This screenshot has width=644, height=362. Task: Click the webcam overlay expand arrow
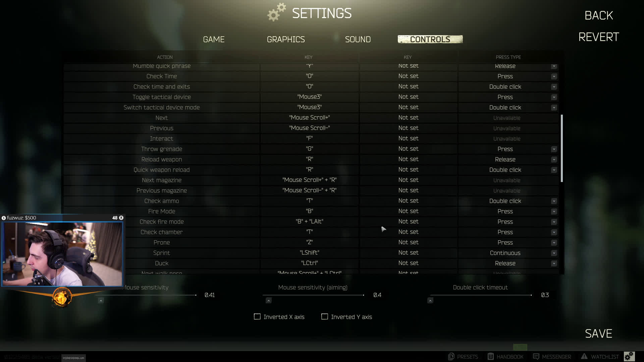101,301
